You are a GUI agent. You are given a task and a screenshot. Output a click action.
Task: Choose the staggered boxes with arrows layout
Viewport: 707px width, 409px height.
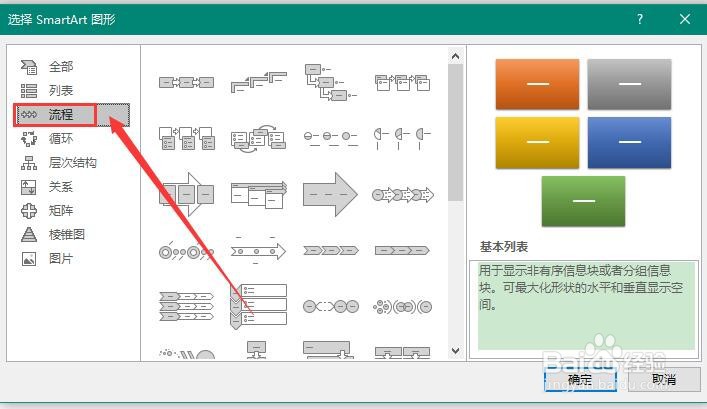click(x=258, y=194)
